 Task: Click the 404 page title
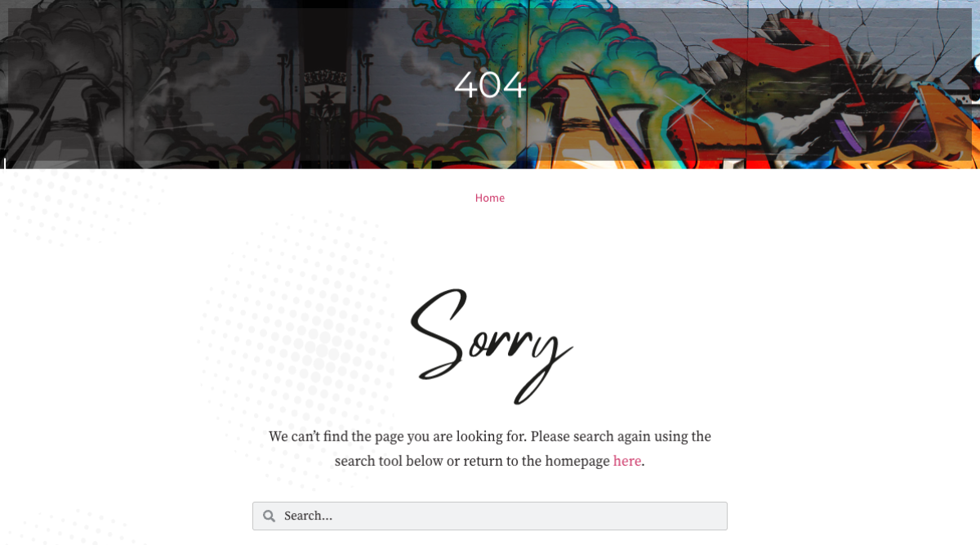[x=490, y=85]
